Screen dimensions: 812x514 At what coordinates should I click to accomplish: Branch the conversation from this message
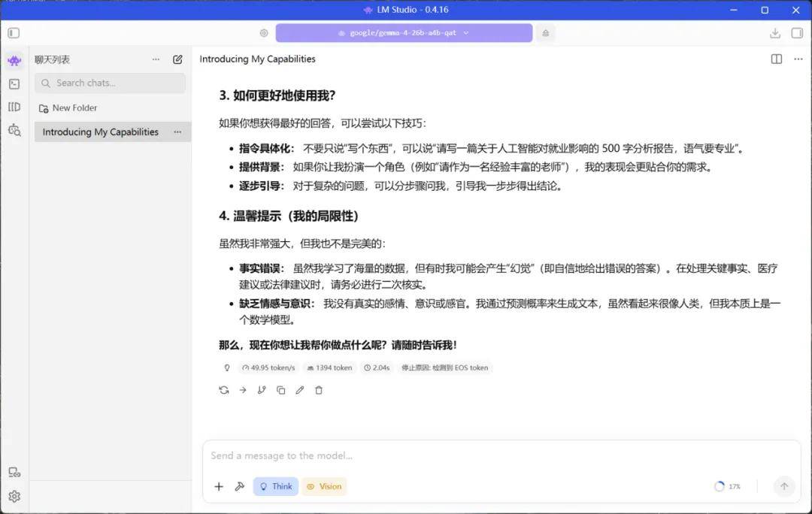262,390
